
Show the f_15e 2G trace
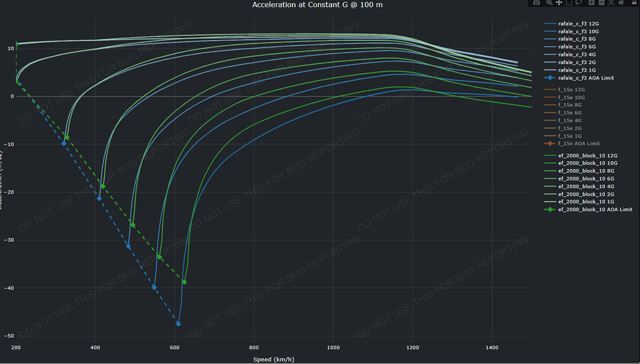pyautogui.click(x=563, y=128)
